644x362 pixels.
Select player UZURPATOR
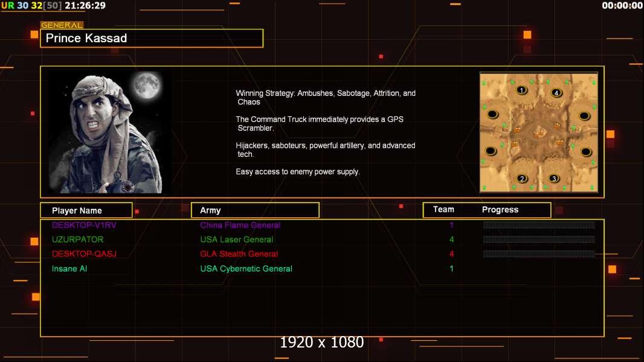[x=77, y=240]
